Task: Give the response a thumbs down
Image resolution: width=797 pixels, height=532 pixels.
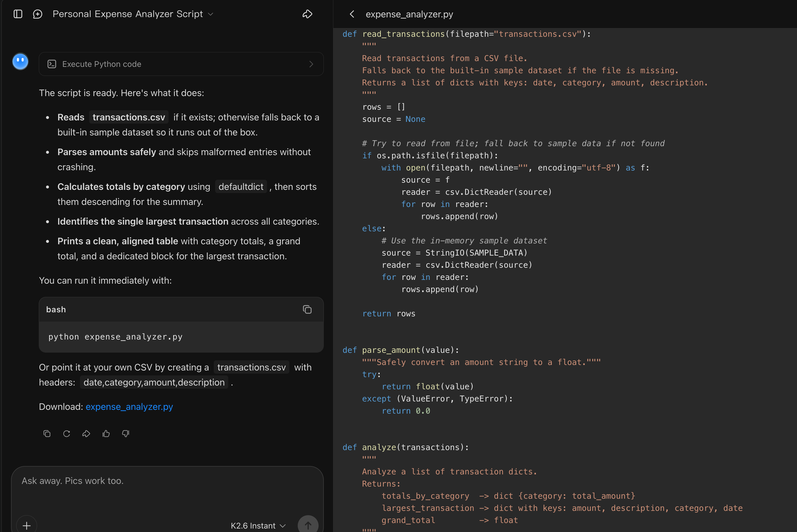Action: (x=126, y=434)
